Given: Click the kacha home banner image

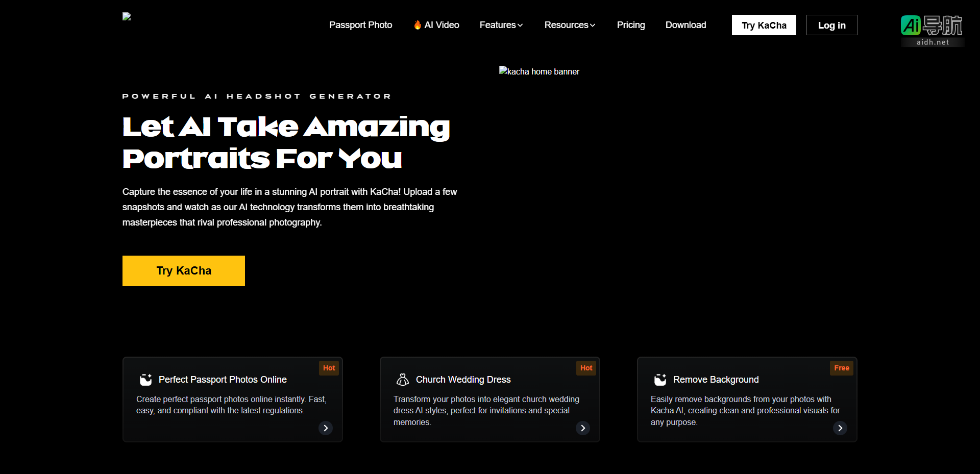Looking at the screenshot, I should (539, 71).
